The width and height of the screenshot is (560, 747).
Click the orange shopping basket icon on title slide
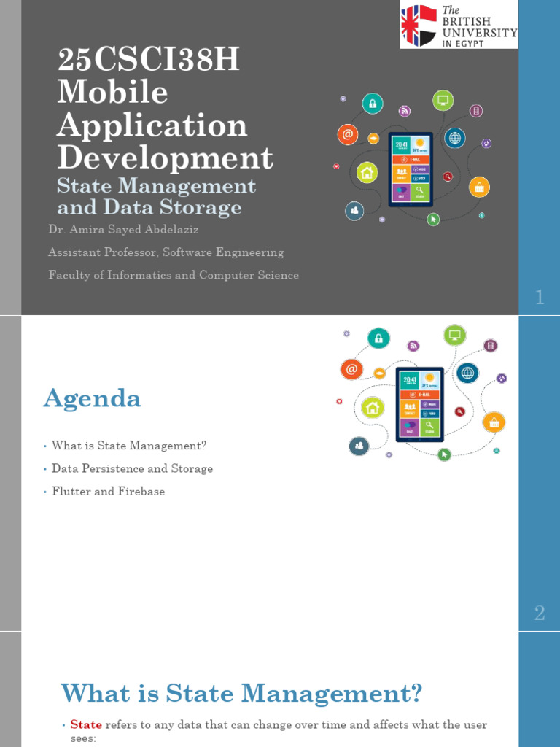pos(479,187)
